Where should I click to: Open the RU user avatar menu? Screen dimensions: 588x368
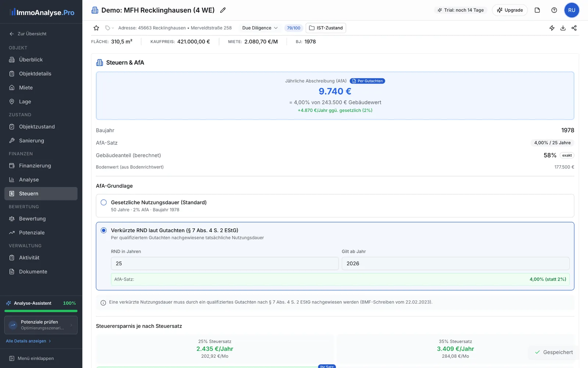(x=572, y=10)
